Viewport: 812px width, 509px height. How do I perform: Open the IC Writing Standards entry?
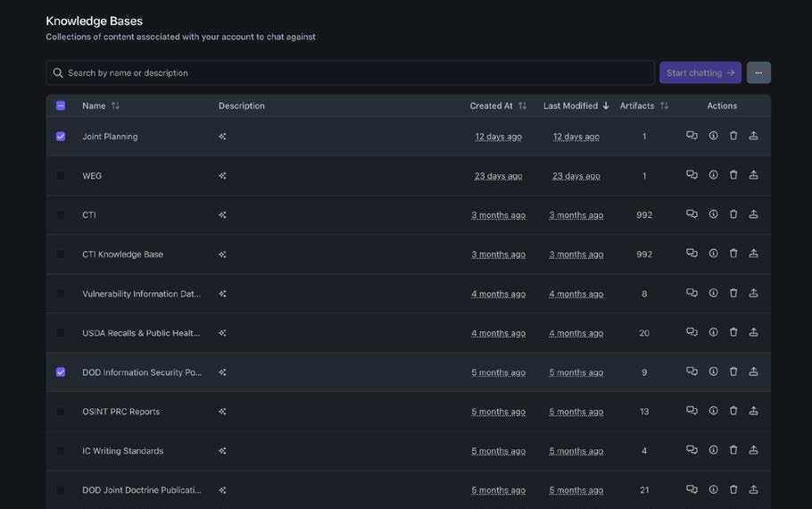[123, 451]
